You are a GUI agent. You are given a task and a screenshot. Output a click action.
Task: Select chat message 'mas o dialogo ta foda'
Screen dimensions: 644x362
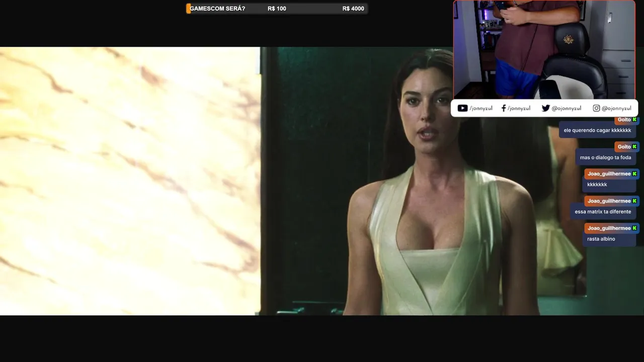click(x=605, y=157)
